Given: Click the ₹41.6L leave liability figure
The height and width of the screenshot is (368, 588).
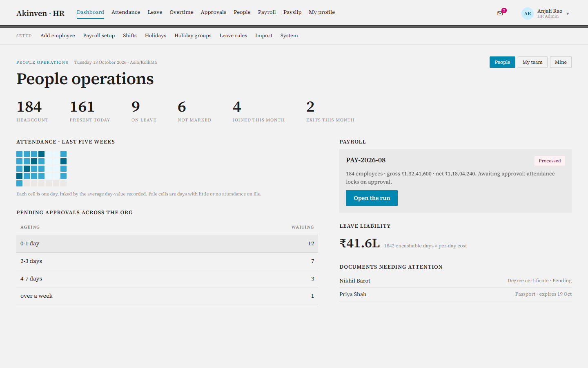Looking at the screenshot, I should 360,243.
